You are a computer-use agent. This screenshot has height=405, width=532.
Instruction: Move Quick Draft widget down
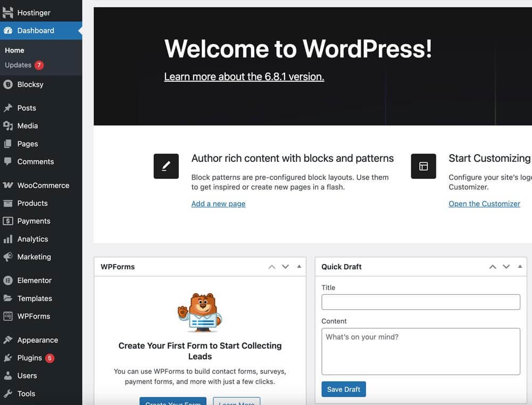tap(506, 267)
